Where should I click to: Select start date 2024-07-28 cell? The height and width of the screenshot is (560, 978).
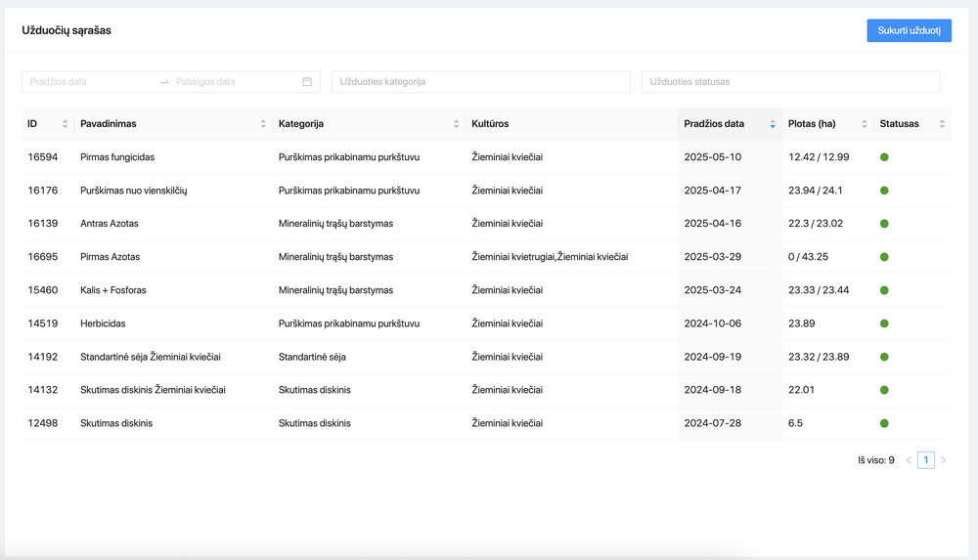[712, 423]
